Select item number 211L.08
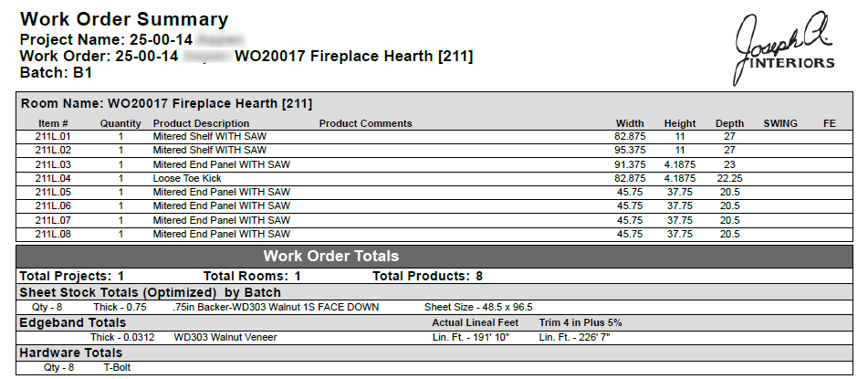 tap(53, 234)
